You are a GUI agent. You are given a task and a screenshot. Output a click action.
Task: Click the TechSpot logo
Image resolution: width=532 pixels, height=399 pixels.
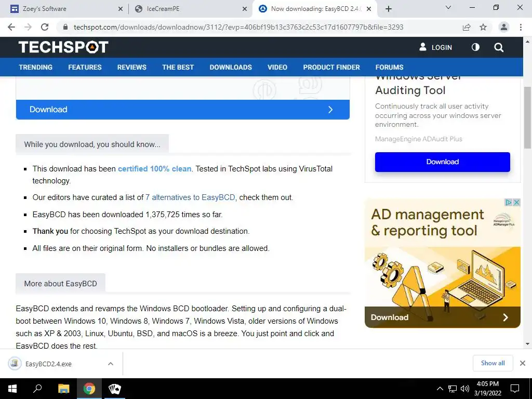click(x=63, y=47)
